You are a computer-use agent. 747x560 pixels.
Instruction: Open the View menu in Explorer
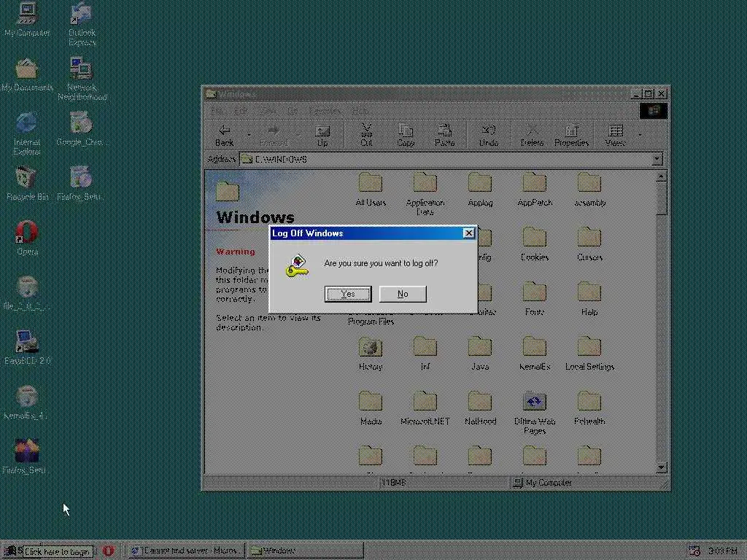tap(268, 111)
